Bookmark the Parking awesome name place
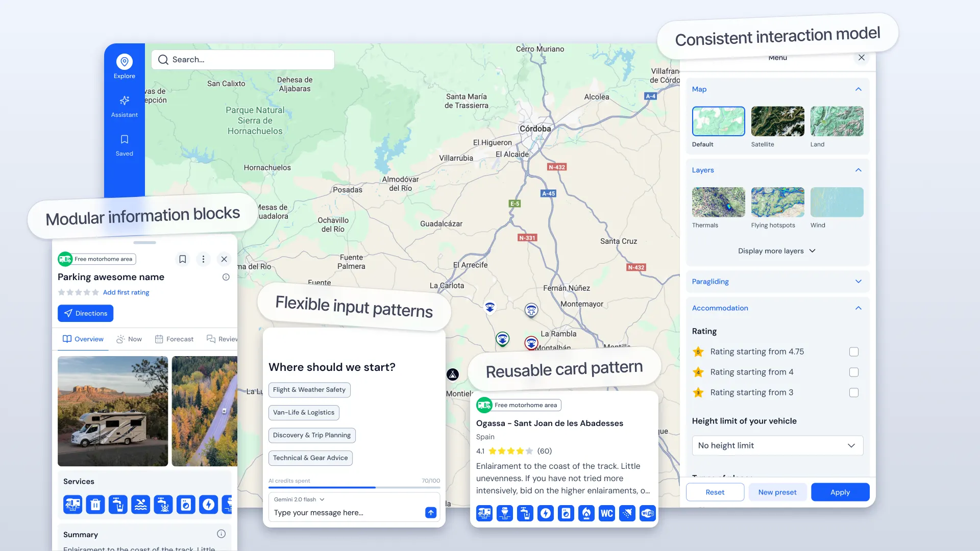This screenshot has width=980, height=551. (x=183, y=259)
